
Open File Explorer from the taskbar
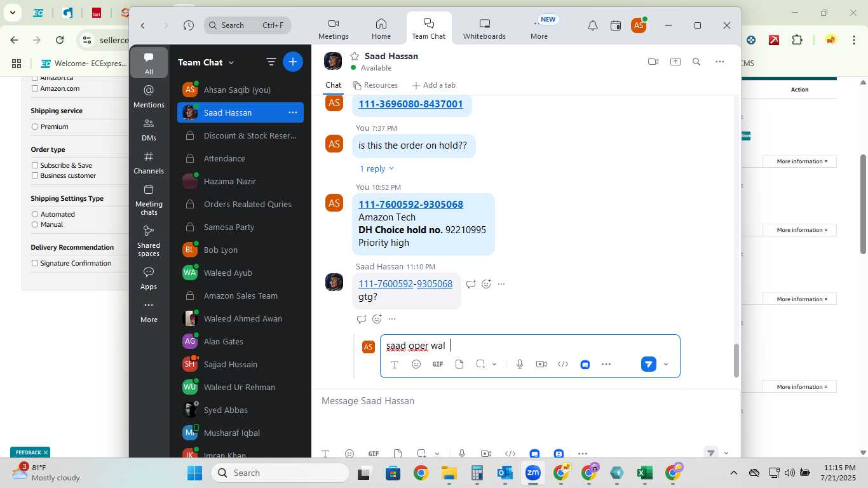pyautogui.click(x=449, y=473)
